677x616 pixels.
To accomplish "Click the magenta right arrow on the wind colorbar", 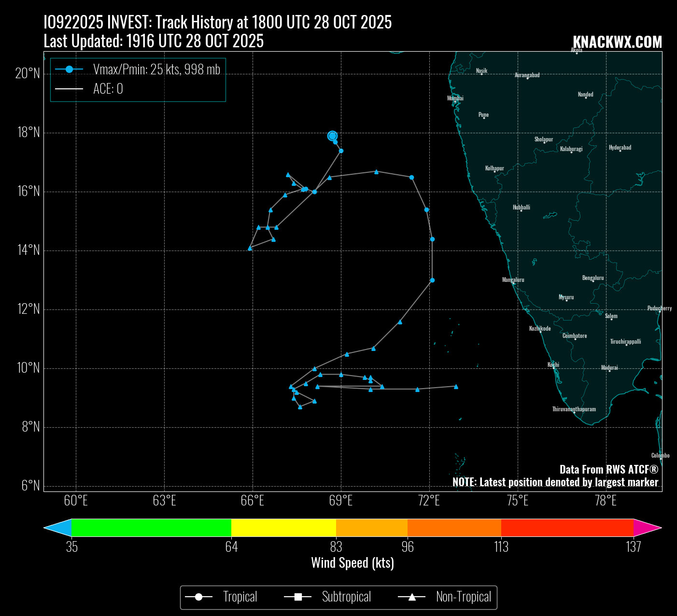I will (647, 528).
